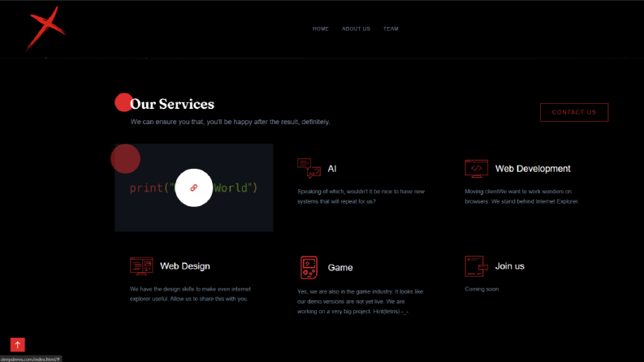
Task: Click the Our Services heading
Action: [172, 104]
